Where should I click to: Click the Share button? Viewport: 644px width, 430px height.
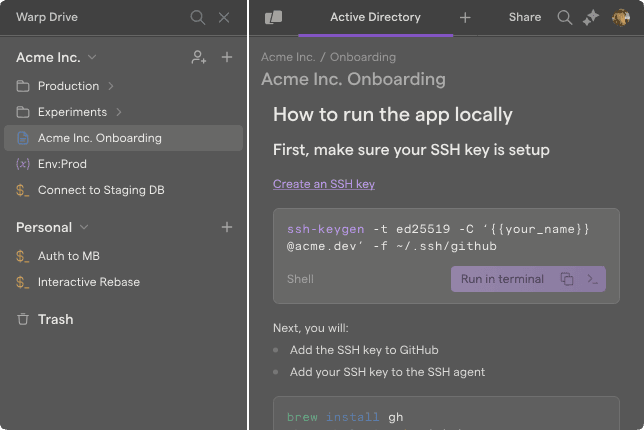(x=524, y=17)
